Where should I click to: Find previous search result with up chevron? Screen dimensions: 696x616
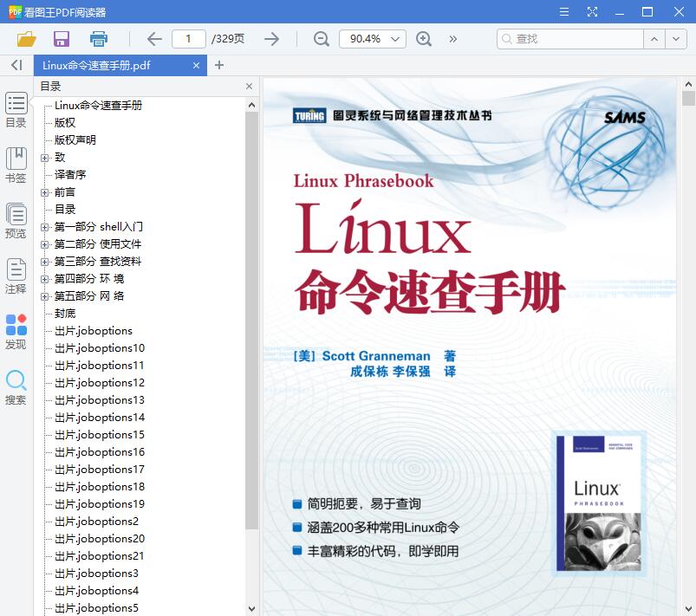[654, 39]
